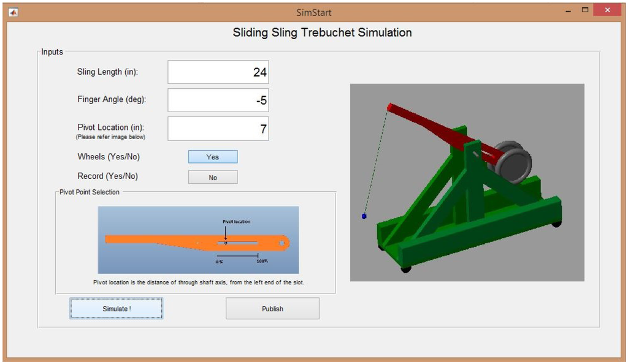Click the Publish button
The width and height of the screenshot is (628, 364).
click(272, 309)
